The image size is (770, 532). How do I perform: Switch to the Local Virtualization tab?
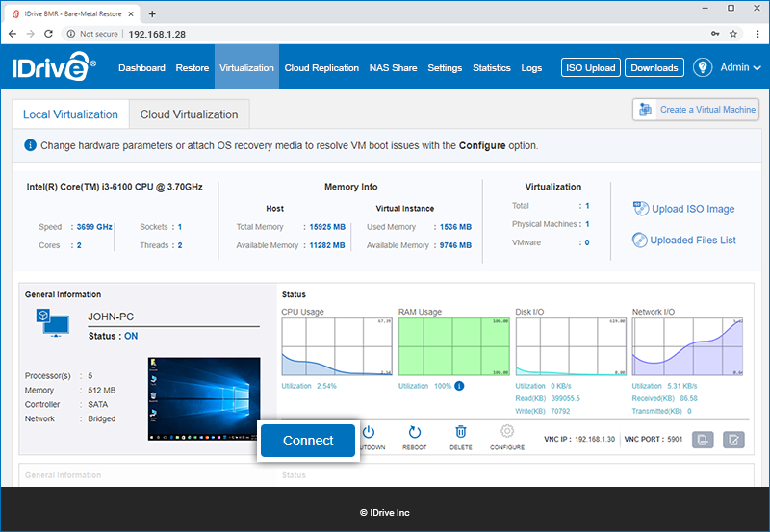[70, 114]
